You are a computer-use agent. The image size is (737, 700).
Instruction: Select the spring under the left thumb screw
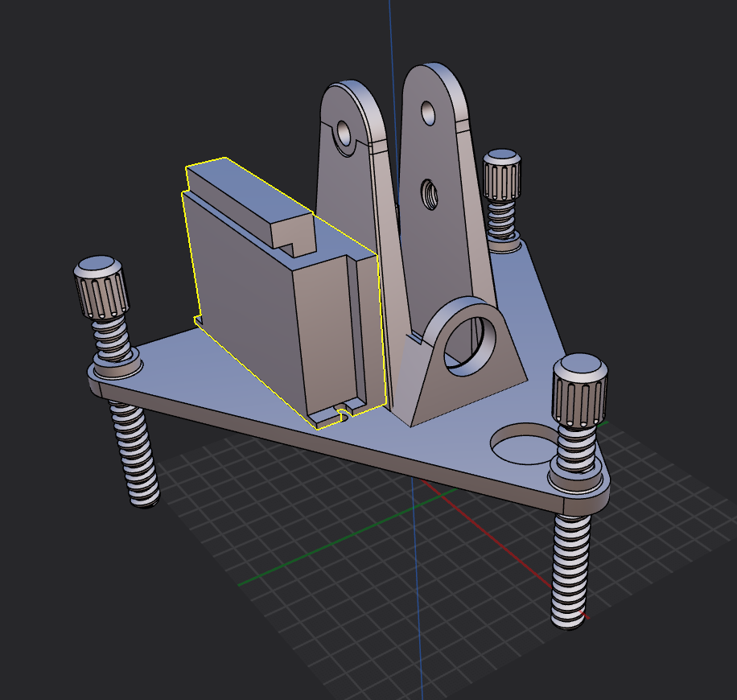pyautogui.click(x=112, y=340)
